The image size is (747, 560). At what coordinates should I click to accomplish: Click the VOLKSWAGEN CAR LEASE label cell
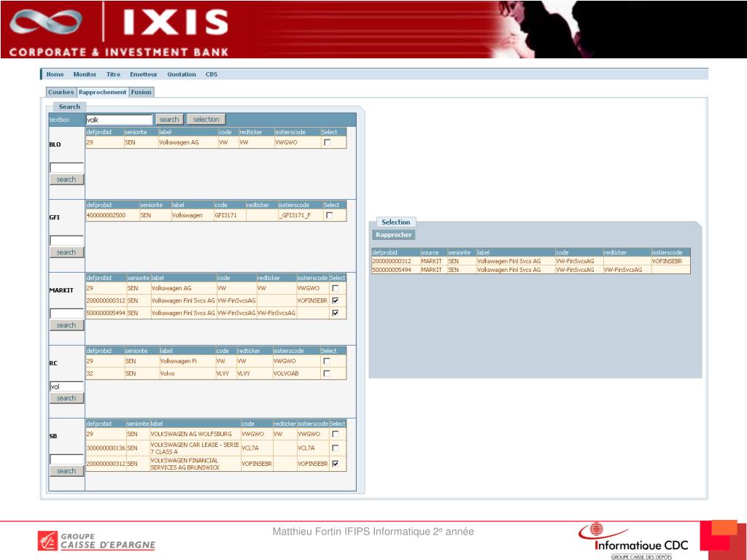click(195, 448)
